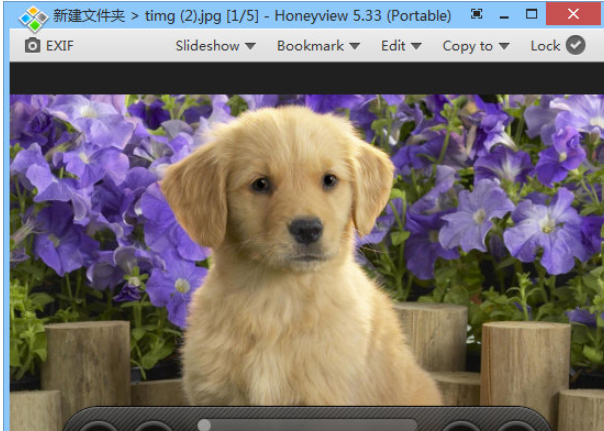Open the Copy to dropdown menu
This screenshot has width=604, height=431.
point(476,46)
